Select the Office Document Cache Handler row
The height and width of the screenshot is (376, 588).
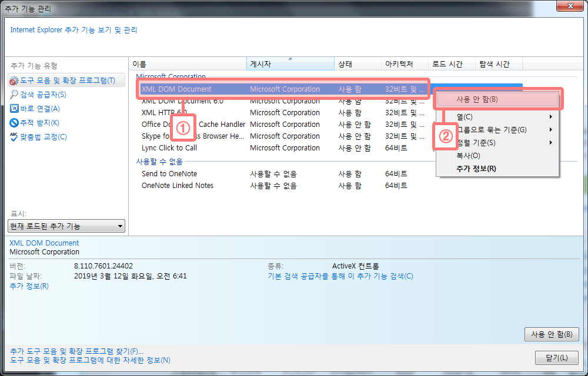click(x=283, y=125)
